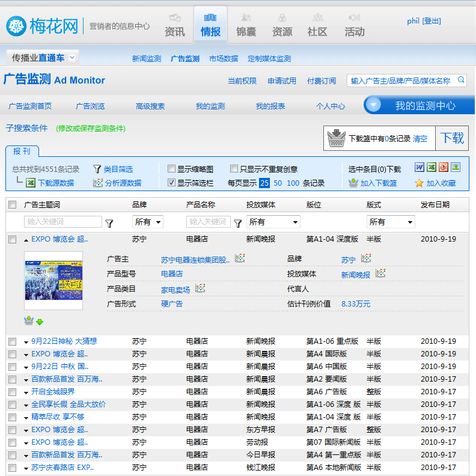Click the 付费订阅 link
The height and width of the screenshot is (476, 476).
coord(322,81)
